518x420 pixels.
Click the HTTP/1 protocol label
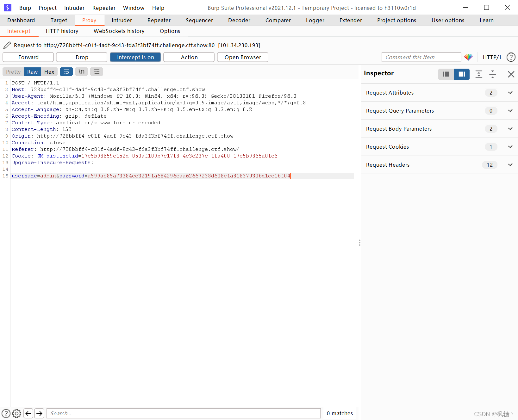[x=492, y=57]
